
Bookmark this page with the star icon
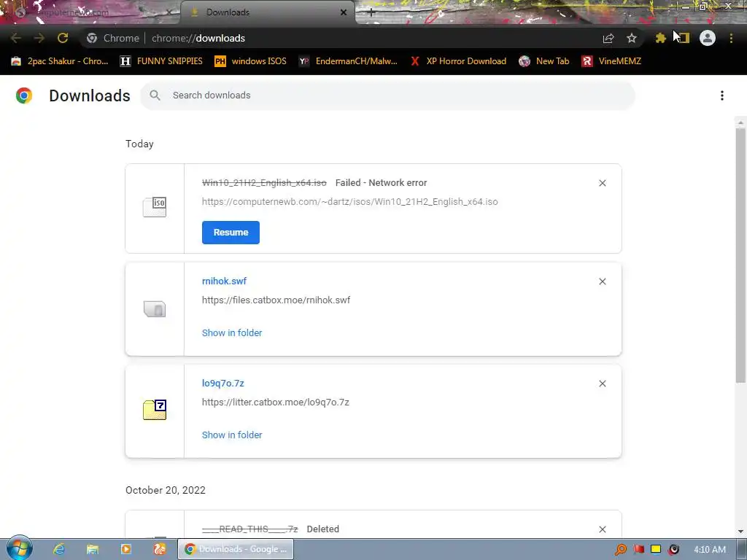[632, 38]
